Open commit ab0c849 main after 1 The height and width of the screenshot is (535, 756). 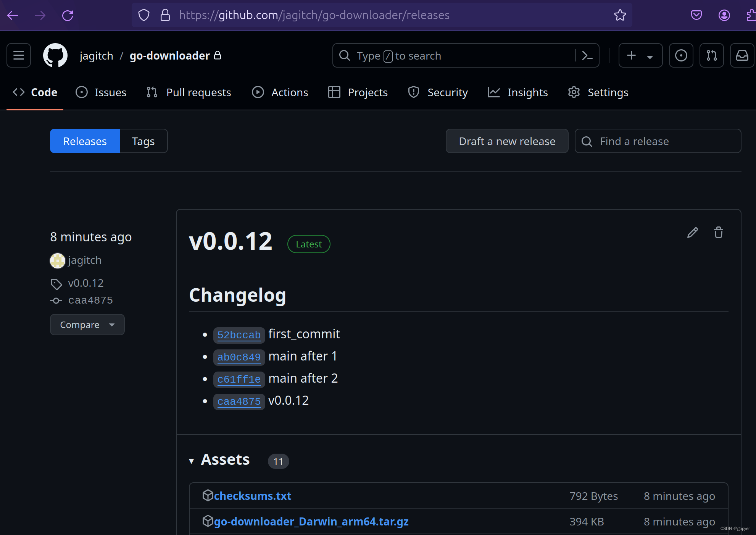pos(239,357)
